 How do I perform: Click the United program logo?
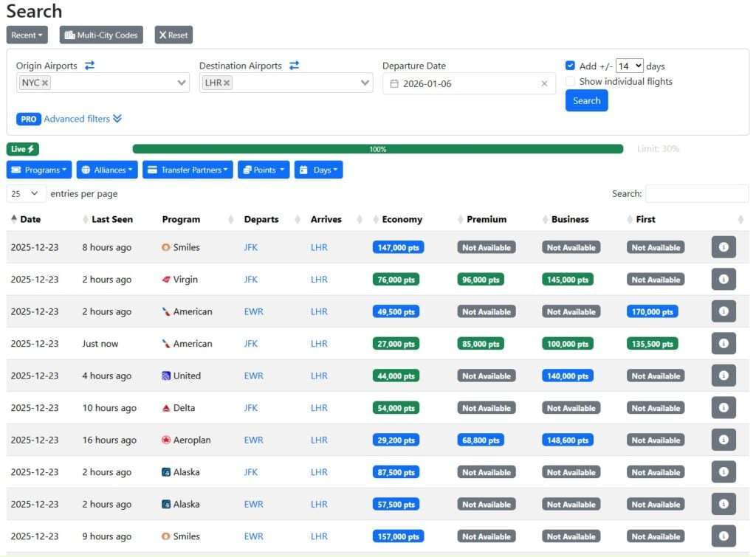(166, 376)
